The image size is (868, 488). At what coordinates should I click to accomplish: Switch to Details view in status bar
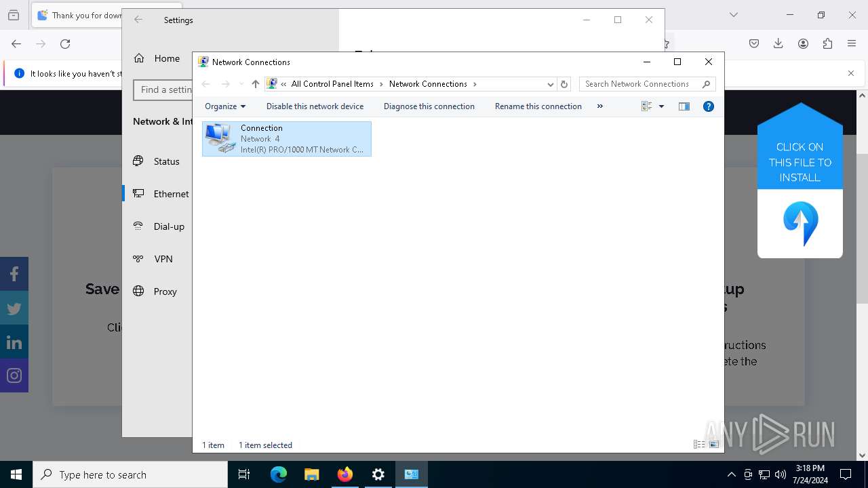coord(699,445)
